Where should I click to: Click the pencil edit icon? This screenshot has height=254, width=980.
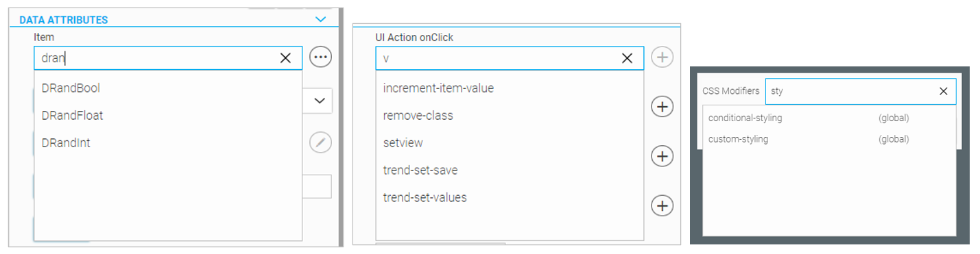(320, 142)
